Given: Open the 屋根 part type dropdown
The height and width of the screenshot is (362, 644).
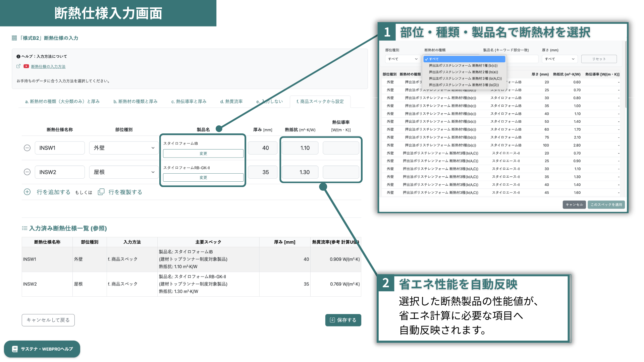Looking at the screenshot, I should [123, 172].
